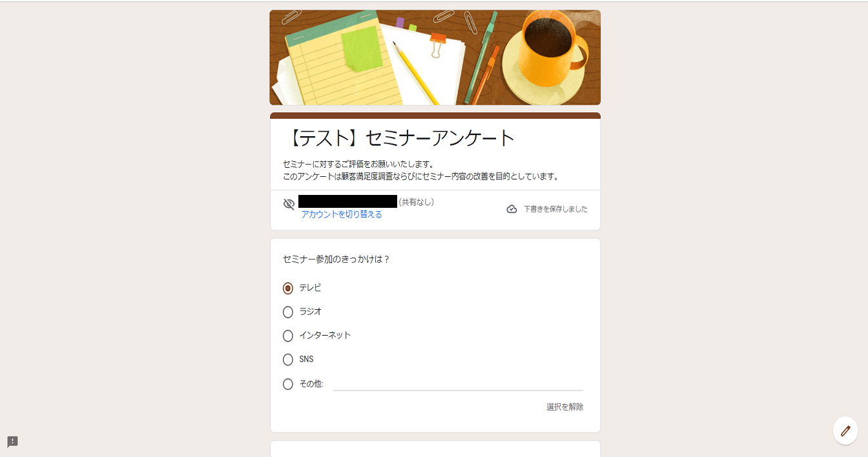Click the form description paragraph
868x457 pixels.
click(x=420, y=170)
